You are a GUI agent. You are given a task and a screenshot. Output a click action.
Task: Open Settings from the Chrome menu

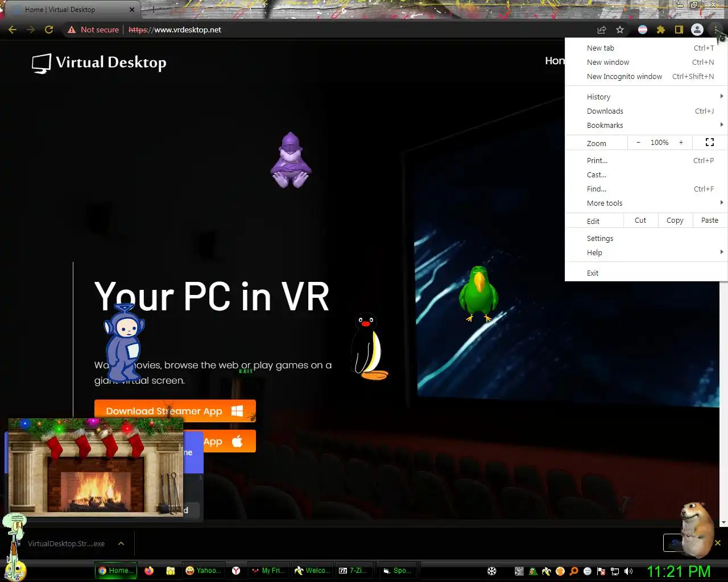click(x=647, y=239)
